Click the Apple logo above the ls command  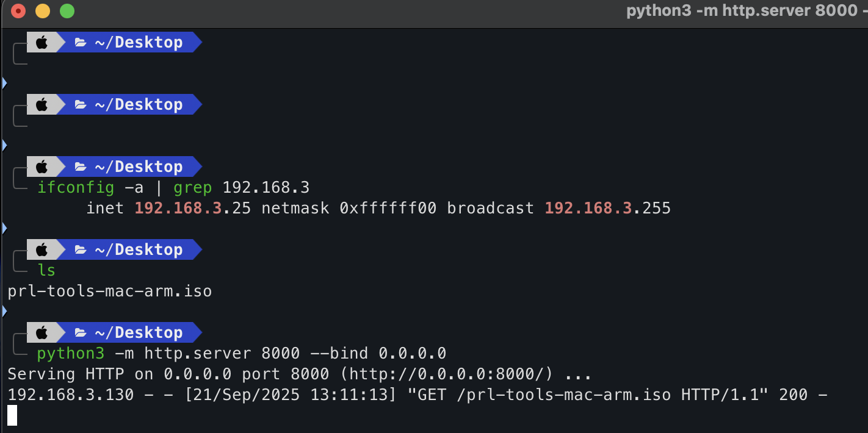pyautogui.click(x=42, y=249)
